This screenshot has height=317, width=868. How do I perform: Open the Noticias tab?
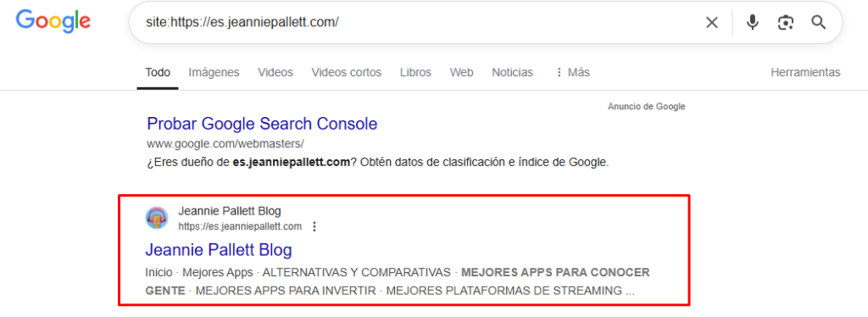(512, 73)
